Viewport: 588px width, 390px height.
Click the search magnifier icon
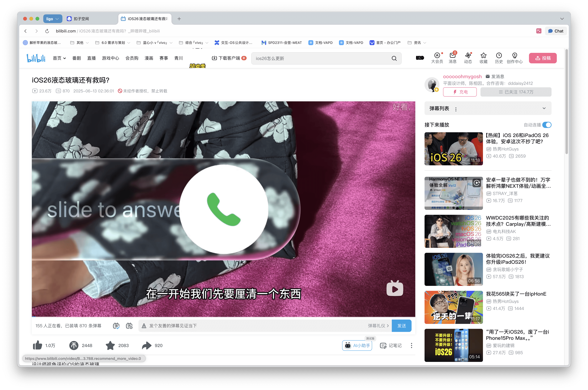tap(394, 58)
